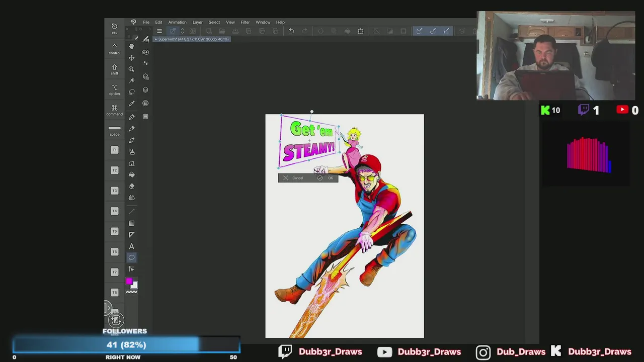Screen dimensions: 644x362
Task: Toggle the control modifier key
Action: coord(114,49)
